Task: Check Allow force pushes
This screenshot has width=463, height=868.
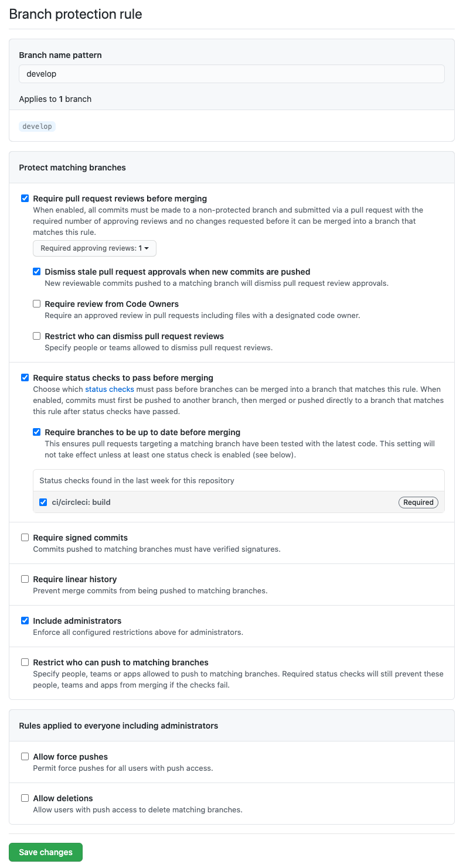Action: [25, 757]
